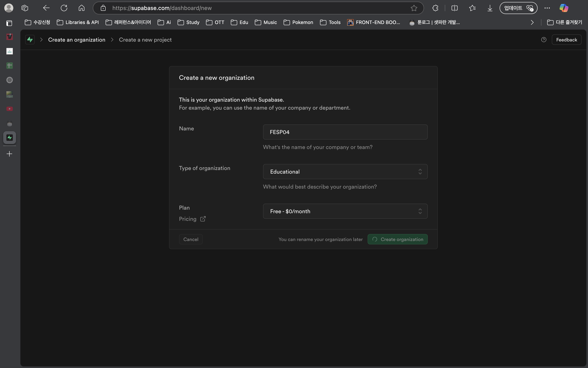Open the 다른 즐겨찾기 bookmarks folder
The width and height of the screenshot is (588, 368).
pos(565,22)
